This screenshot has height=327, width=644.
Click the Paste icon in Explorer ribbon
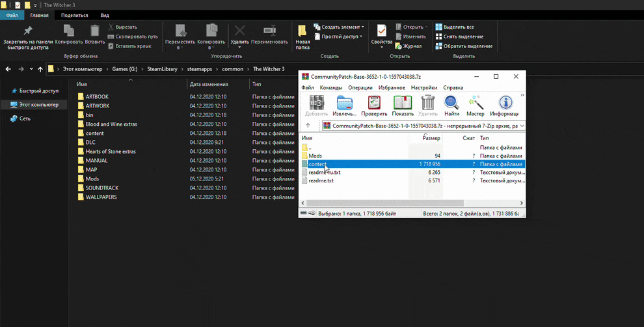click(x=95, y=31)
